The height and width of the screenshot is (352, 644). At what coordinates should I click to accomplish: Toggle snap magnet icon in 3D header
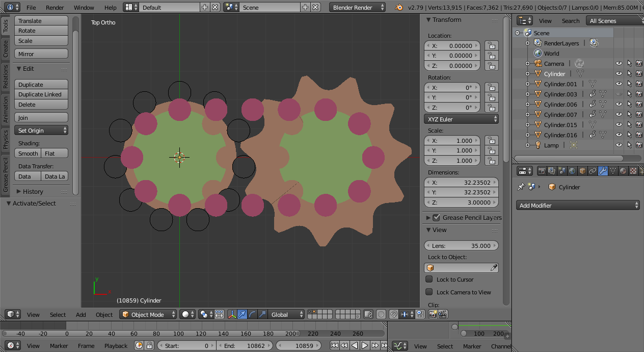[x=394, y=314]
